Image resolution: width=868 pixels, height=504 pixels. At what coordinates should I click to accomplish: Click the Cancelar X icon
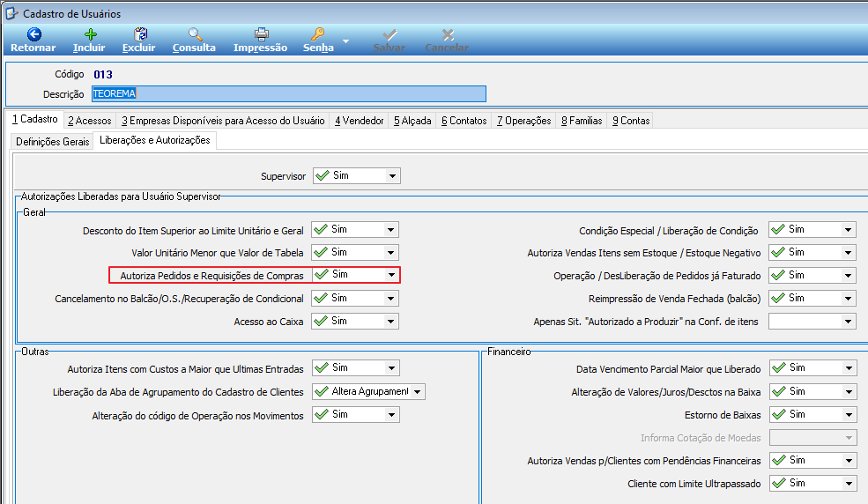pyautogui.click(x=448, y=35)
